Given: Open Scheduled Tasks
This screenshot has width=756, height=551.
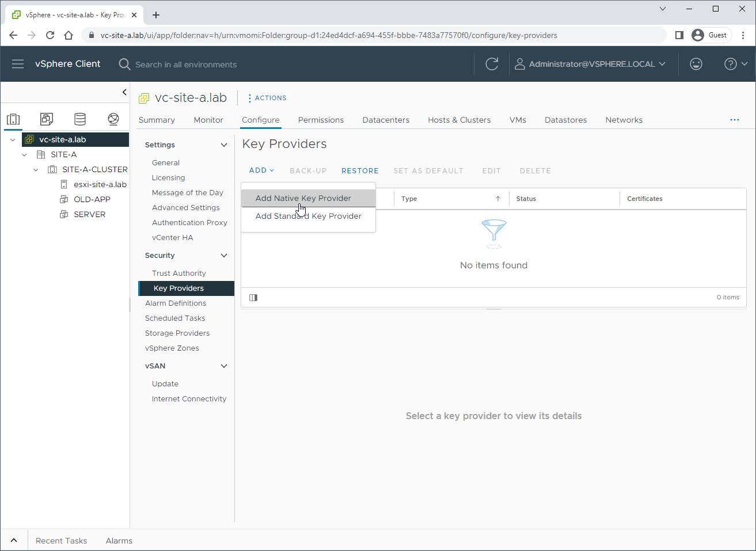Looking at the screenshot, I should click(x=175, y=318).
